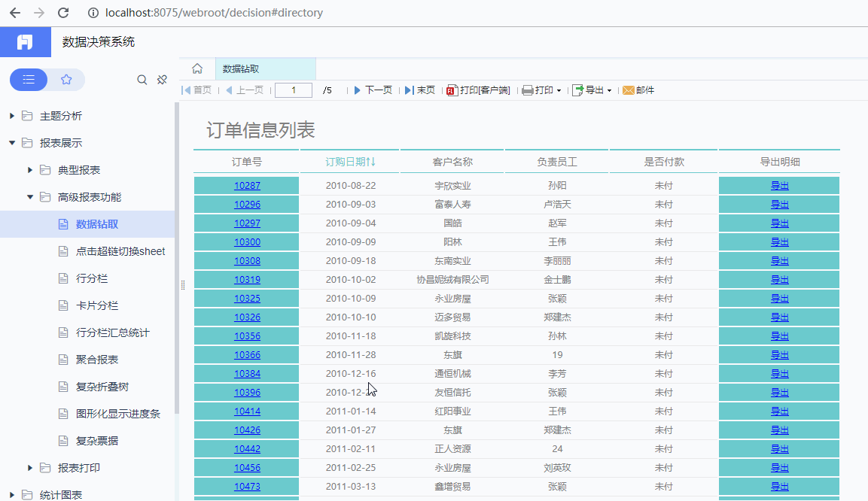The width and height of the screenshot is (868, 501).
Task: Open the sidebar search icon
Action: (x=142, y=80)
